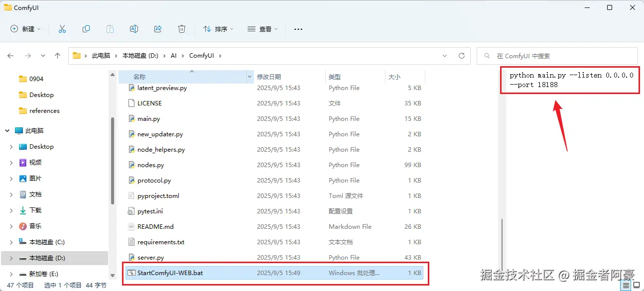Screen dimensions: 644x291
Task: Click the Paste clipboard icon
Action: click(x=110, y=29)
